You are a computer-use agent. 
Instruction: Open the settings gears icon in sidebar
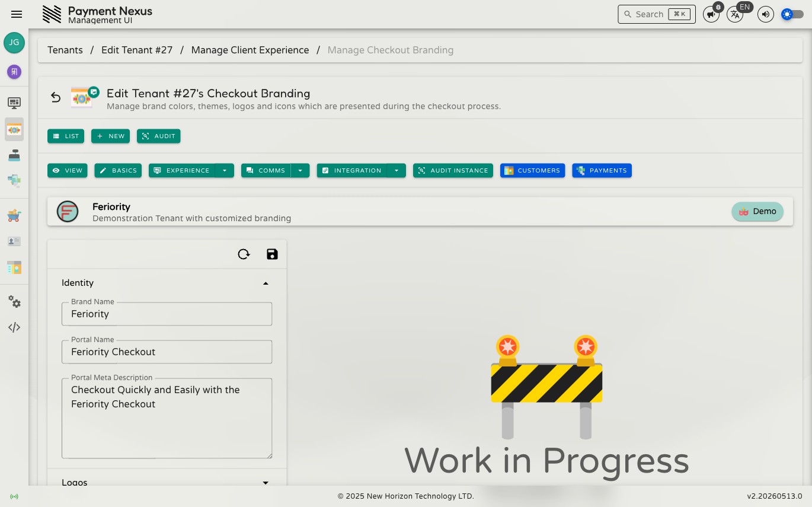coord(14,302)
